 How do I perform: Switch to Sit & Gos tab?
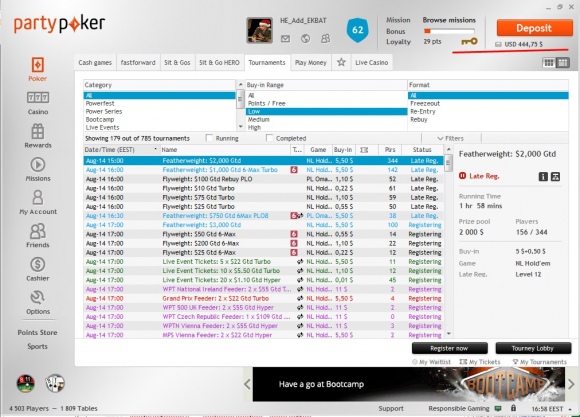[x=177, y=62]
